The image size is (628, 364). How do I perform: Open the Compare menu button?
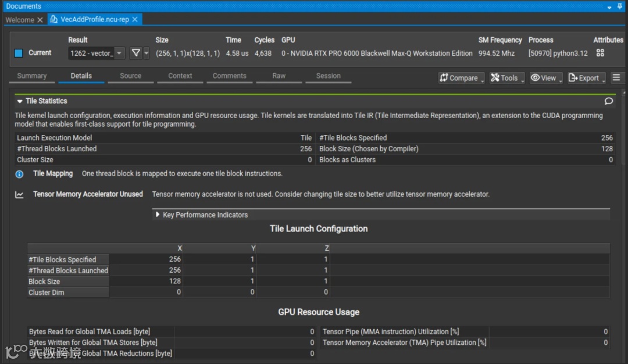click(x=461, y=78)
